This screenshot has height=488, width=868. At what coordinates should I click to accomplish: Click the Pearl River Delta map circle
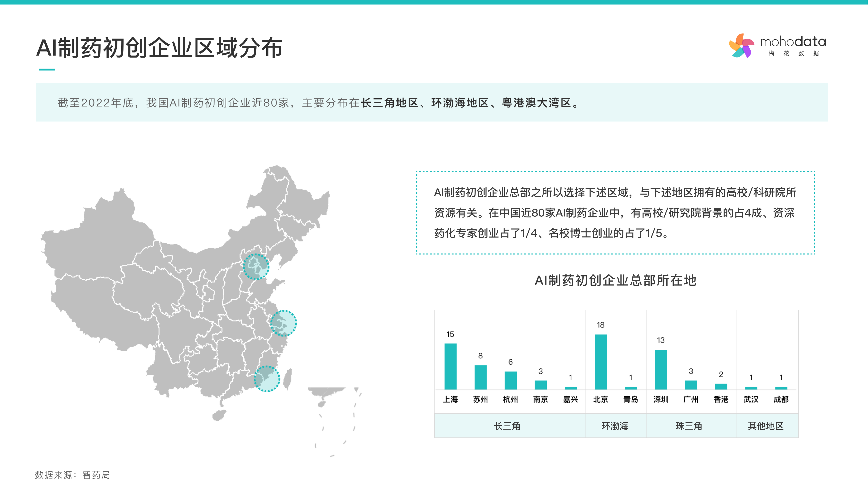click(267, 378)
